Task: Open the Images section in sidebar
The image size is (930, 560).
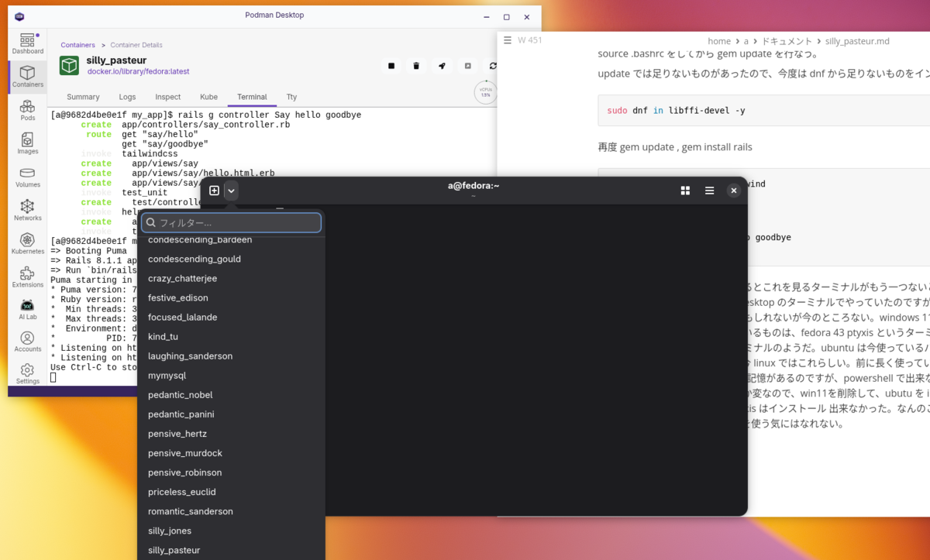Action: click(27, 143)
